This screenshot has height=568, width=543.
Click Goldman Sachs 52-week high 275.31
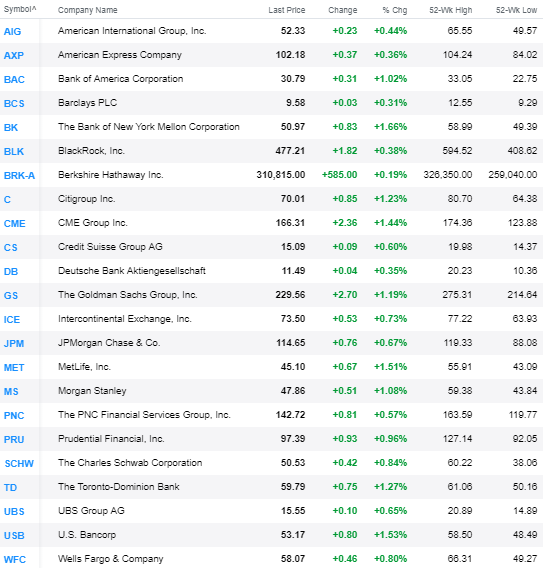click(x=457, y=295)
